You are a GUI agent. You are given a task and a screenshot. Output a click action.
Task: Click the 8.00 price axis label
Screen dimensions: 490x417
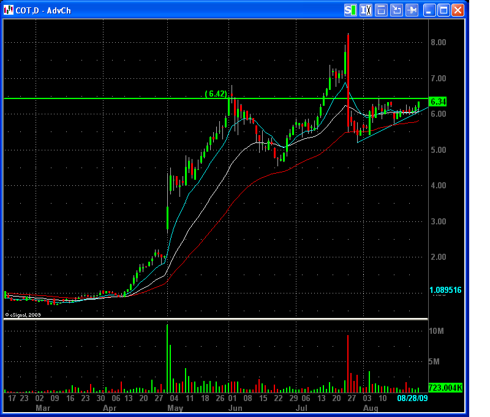[x=438, y=42]
